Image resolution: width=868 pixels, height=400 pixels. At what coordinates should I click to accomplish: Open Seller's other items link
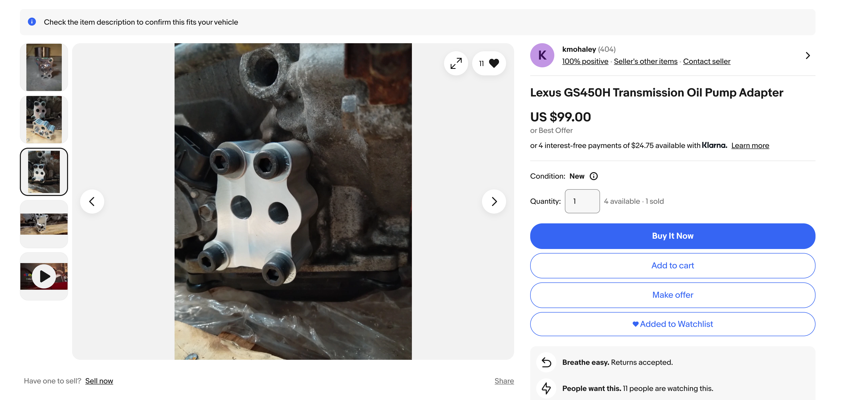(x=645, y=61)
